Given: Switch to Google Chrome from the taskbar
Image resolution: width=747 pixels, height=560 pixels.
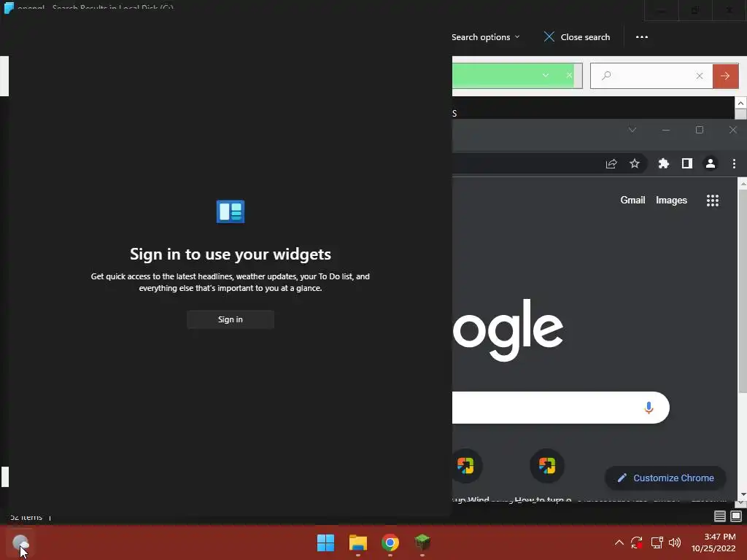Looking at the screenshot, I should [390, 542].
